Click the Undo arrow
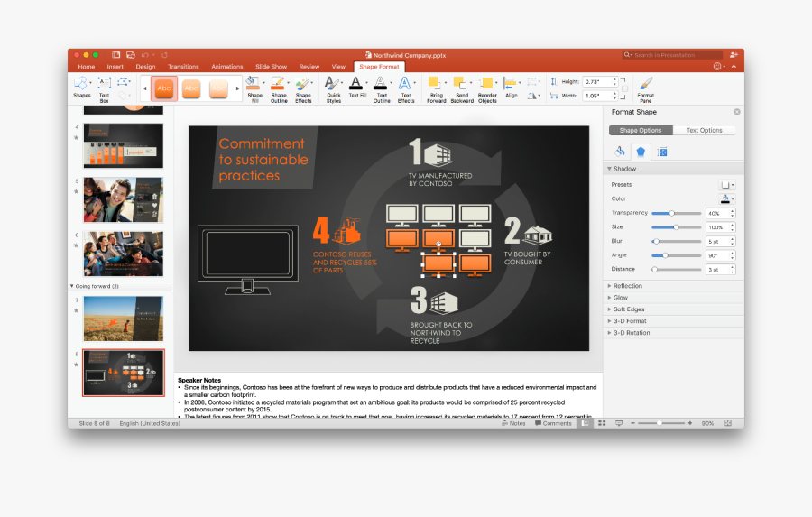 pyautogui.click(x=145, y=55)
